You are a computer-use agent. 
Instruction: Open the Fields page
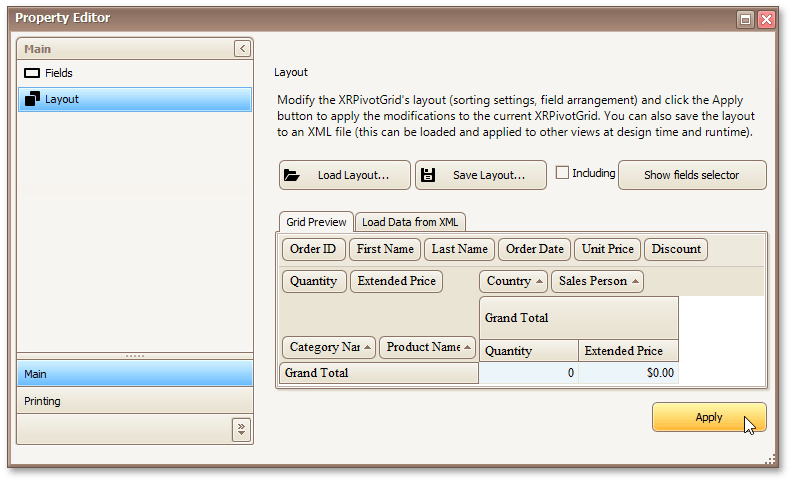[135, 73]
